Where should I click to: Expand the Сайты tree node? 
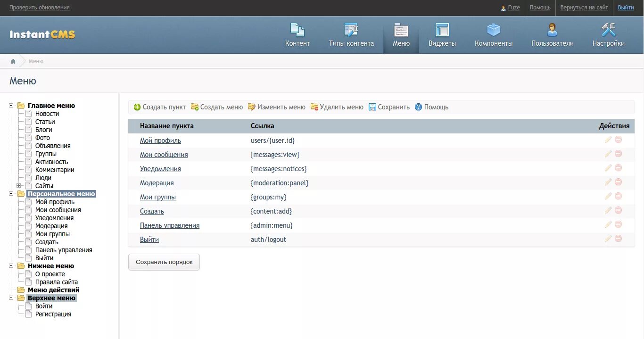tap(18, 186)
